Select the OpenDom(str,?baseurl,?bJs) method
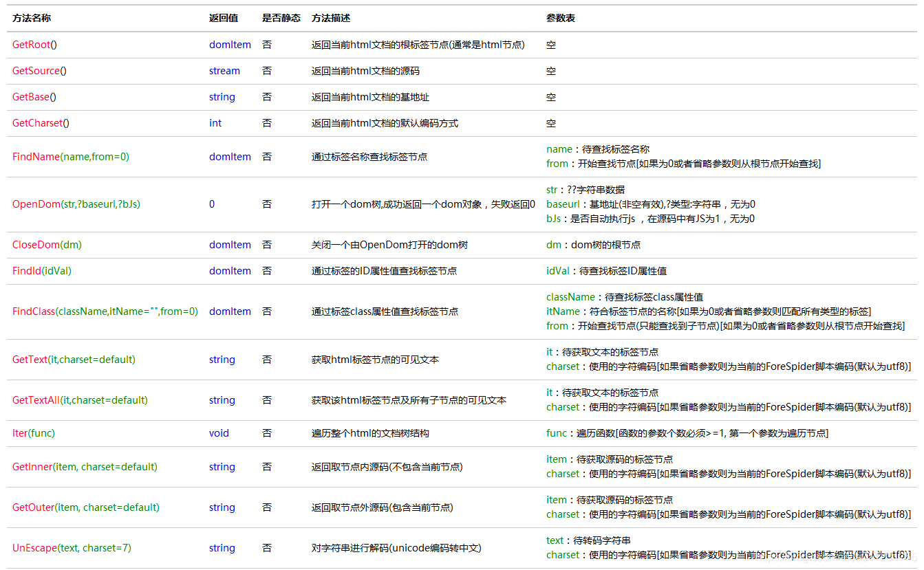This screenshot has height=570, width=924. [76, 204]
